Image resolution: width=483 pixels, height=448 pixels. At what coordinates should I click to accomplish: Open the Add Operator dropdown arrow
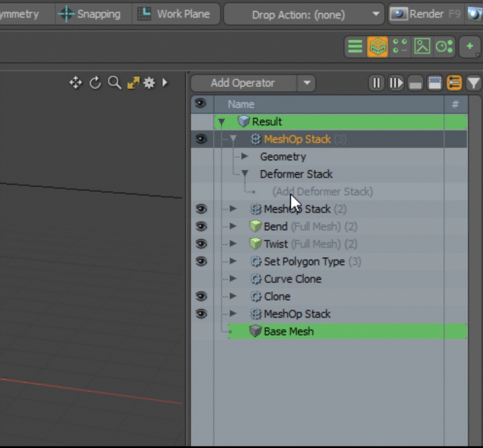[307, 83]
